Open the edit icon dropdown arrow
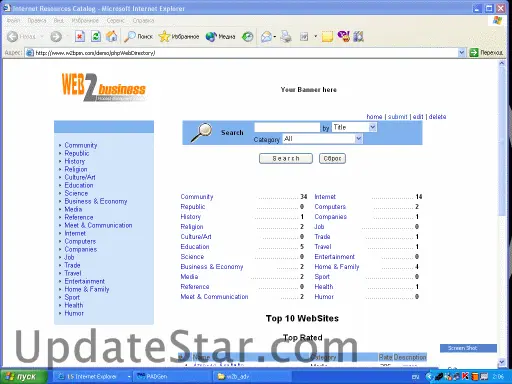The width and height of the screenshot is (512, 384). [315, 36]
